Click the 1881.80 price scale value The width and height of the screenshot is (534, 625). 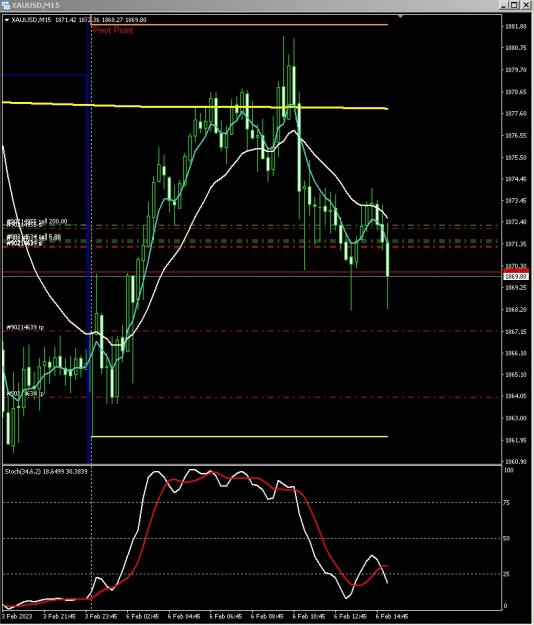pyautogui.click(x=516, y=26)
